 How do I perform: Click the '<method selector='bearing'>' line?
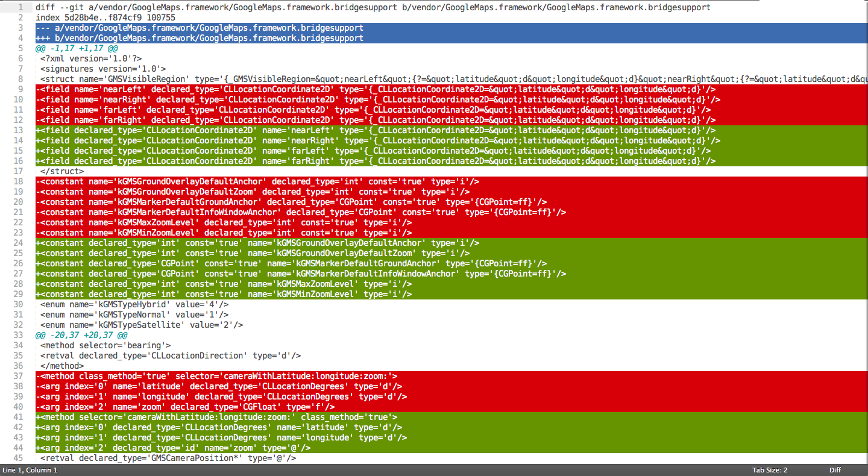(x=105, y=346)
